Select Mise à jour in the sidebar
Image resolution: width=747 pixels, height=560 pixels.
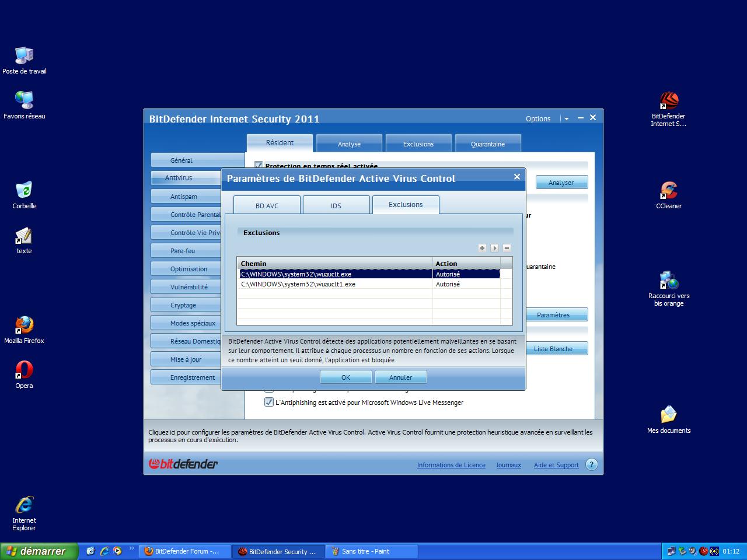click(x=186, y=359)
